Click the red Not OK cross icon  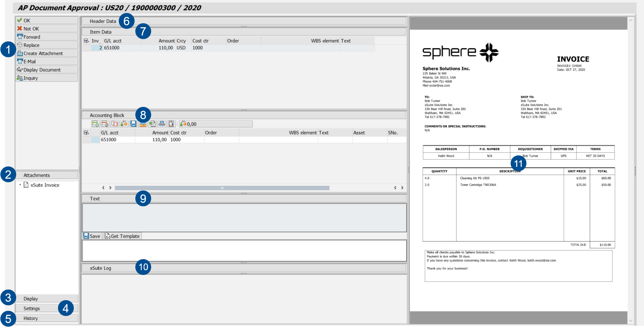pos(19,28)
